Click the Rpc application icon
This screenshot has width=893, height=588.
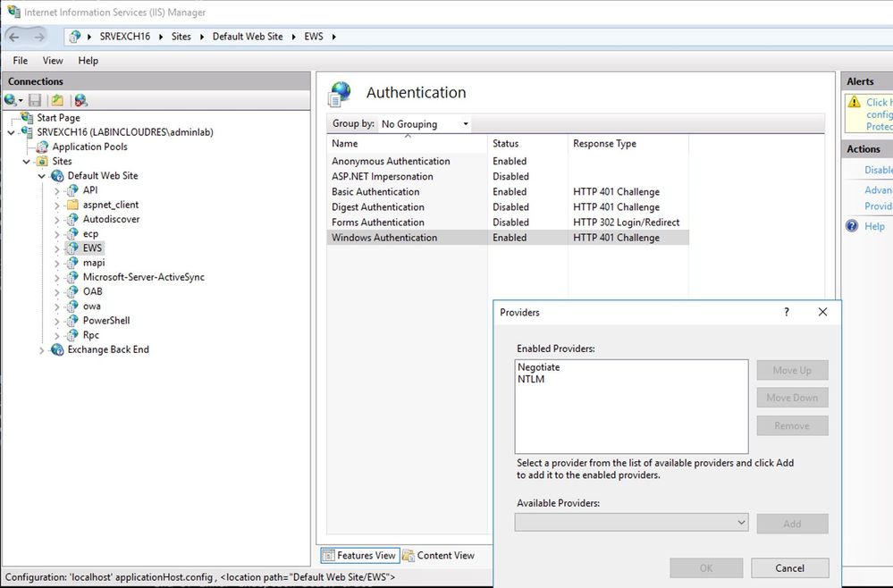(x=72, y=335)
